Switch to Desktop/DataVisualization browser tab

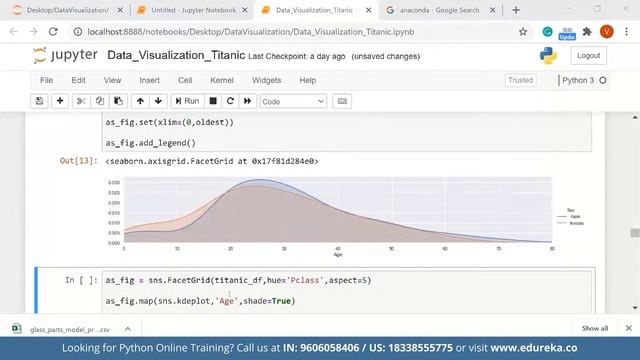click(x=67, y=10)
